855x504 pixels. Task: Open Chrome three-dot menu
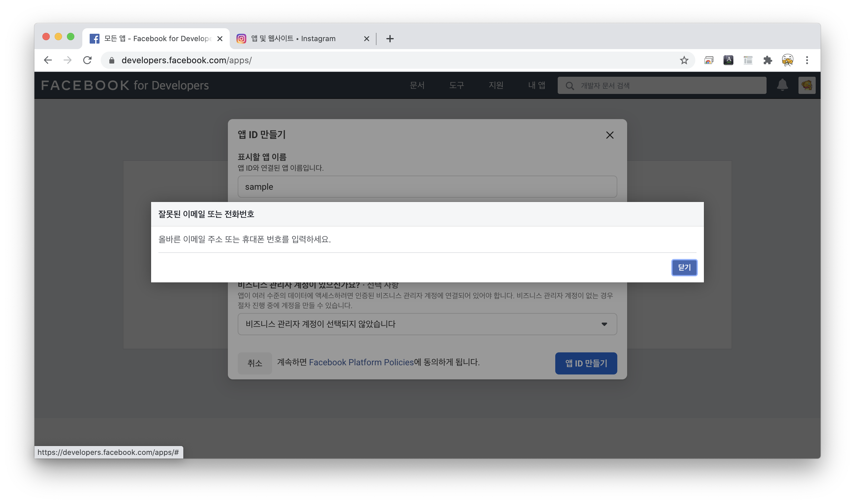pos(807,60)
